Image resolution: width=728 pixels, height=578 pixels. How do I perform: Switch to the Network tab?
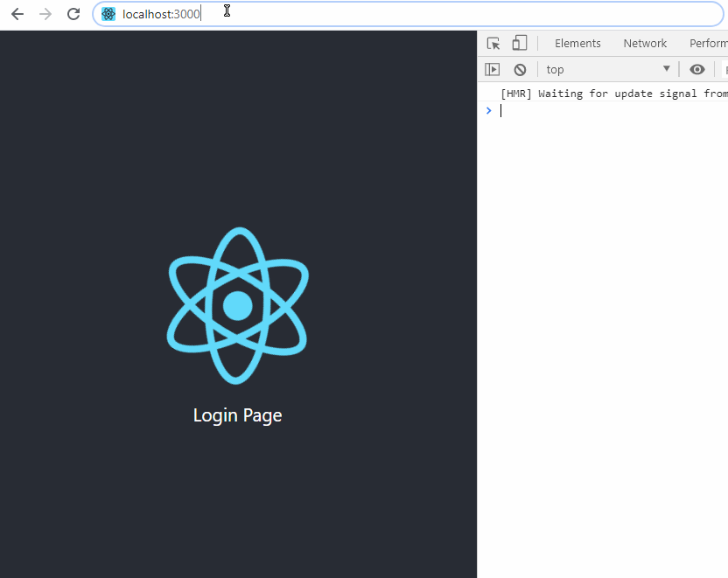tap(645, 43)
